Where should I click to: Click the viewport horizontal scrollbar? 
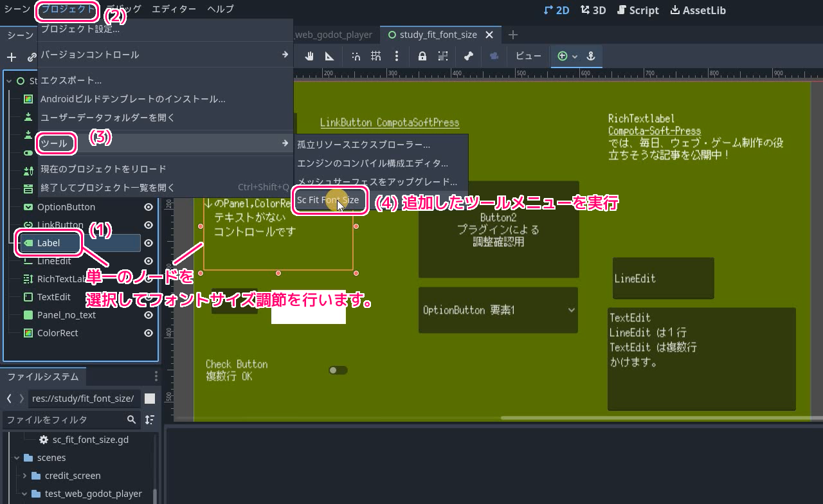[661, 418]
